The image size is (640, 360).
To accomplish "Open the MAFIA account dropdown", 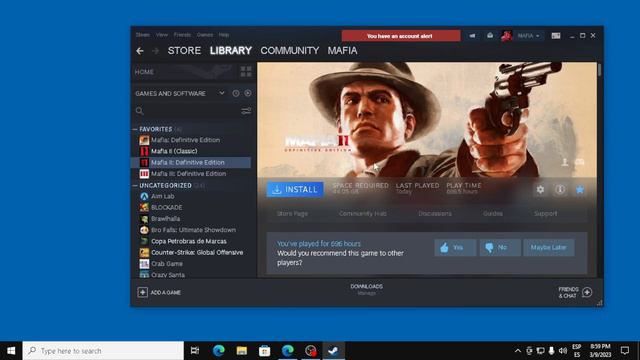I will [x=528, y=36].
